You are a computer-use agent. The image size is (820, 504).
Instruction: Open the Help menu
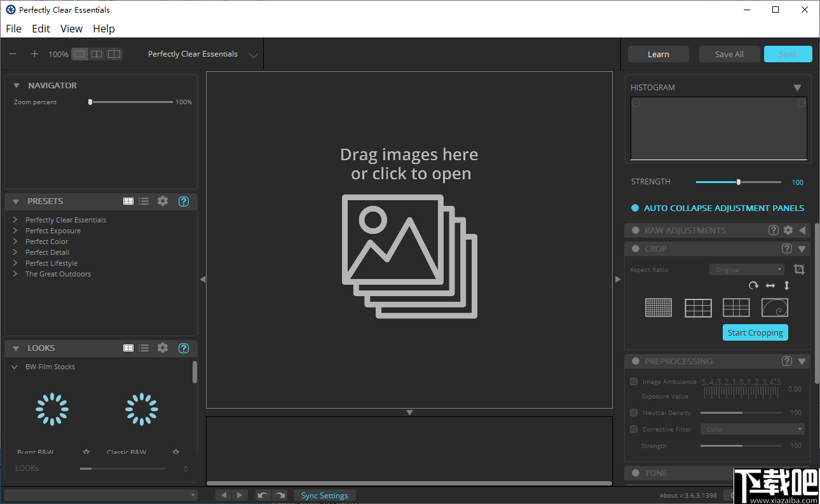click(x=104, y=29)
